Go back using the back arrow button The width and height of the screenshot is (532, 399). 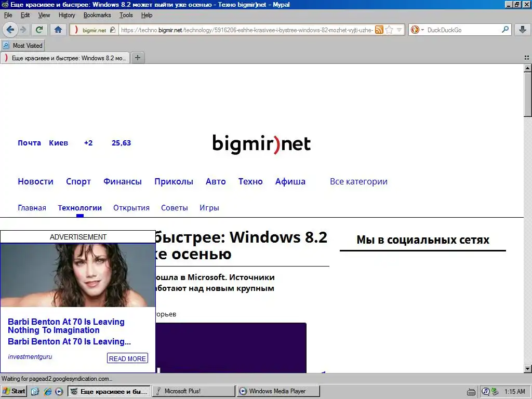(x=10, y=30)
